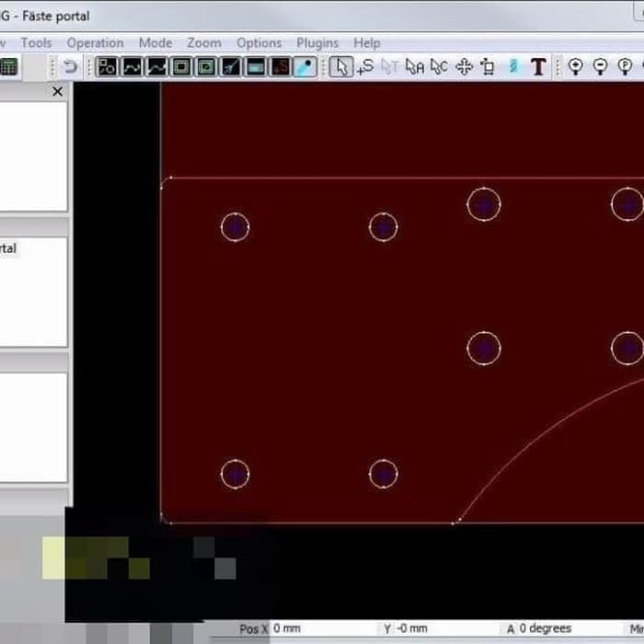Click the zoom P magnifier icon

coord(625,66)
